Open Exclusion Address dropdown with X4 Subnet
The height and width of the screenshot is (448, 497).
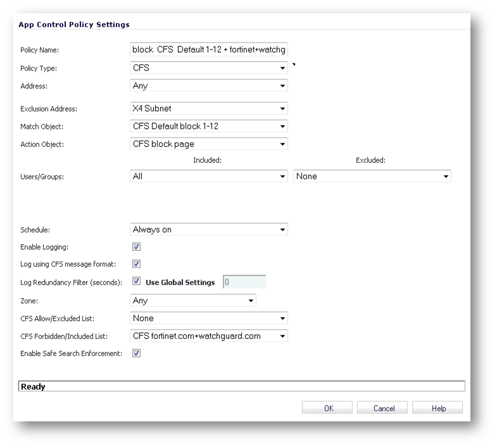tap(208, 108)
